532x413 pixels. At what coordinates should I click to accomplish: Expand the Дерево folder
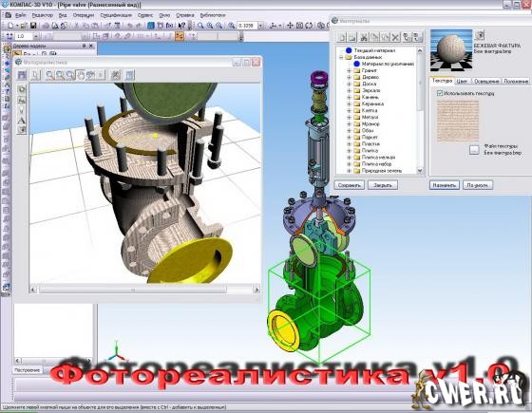click(349, 77)
